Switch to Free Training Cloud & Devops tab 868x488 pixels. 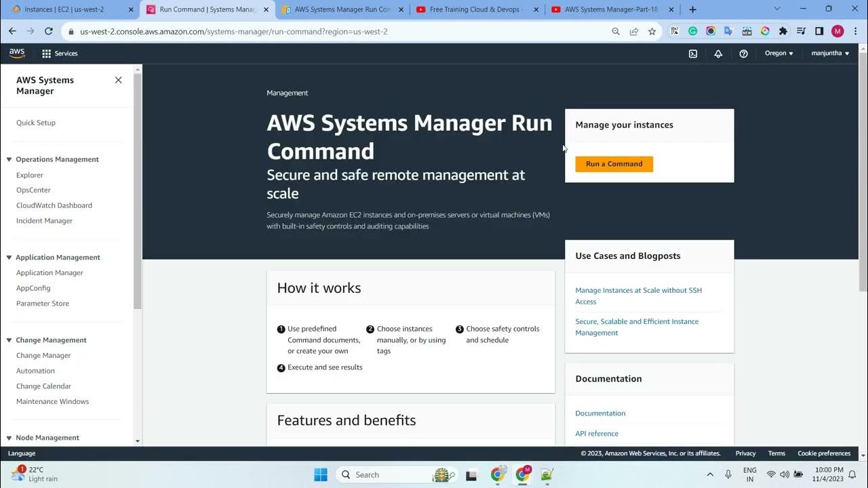click(x=477, y=9)
